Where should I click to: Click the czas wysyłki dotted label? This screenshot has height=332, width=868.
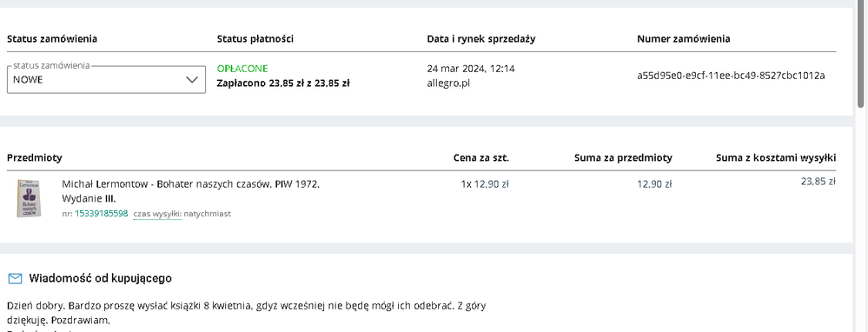[157, 214]
